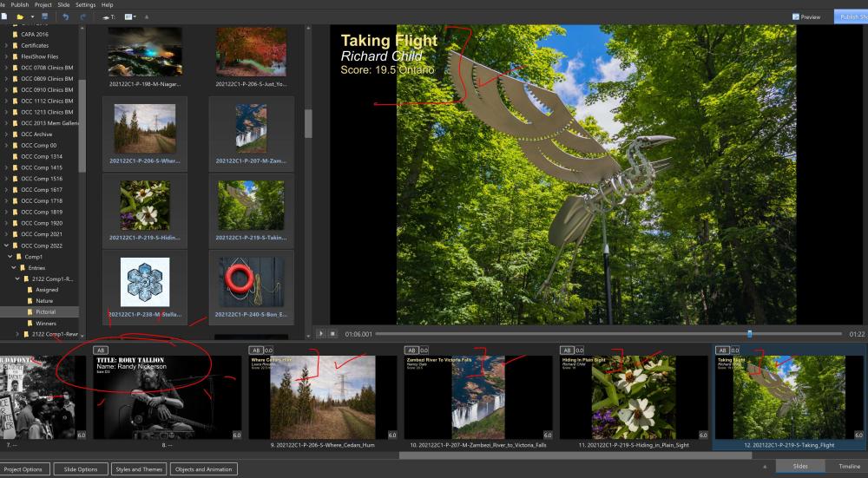Open Objects and Animation editor
Image resolution: width=868 pixels, height=478 pixels.
click(x=204, y=469)
